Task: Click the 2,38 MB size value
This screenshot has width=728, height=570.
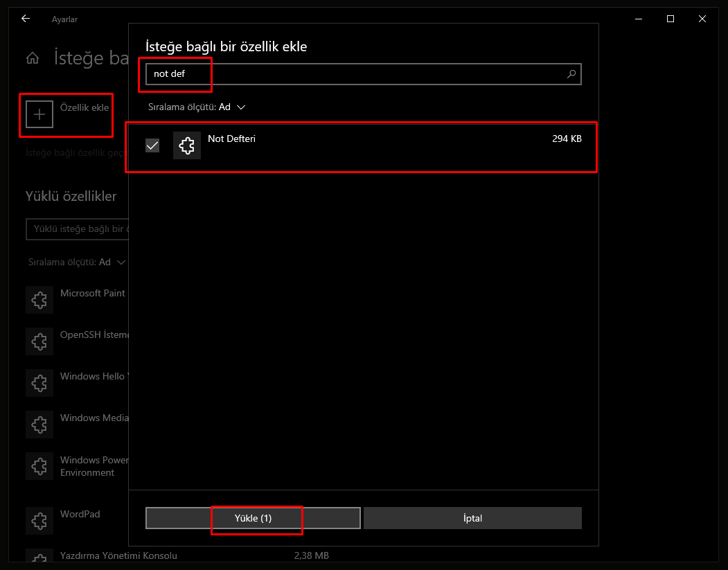Action: [x=312, y=555]
